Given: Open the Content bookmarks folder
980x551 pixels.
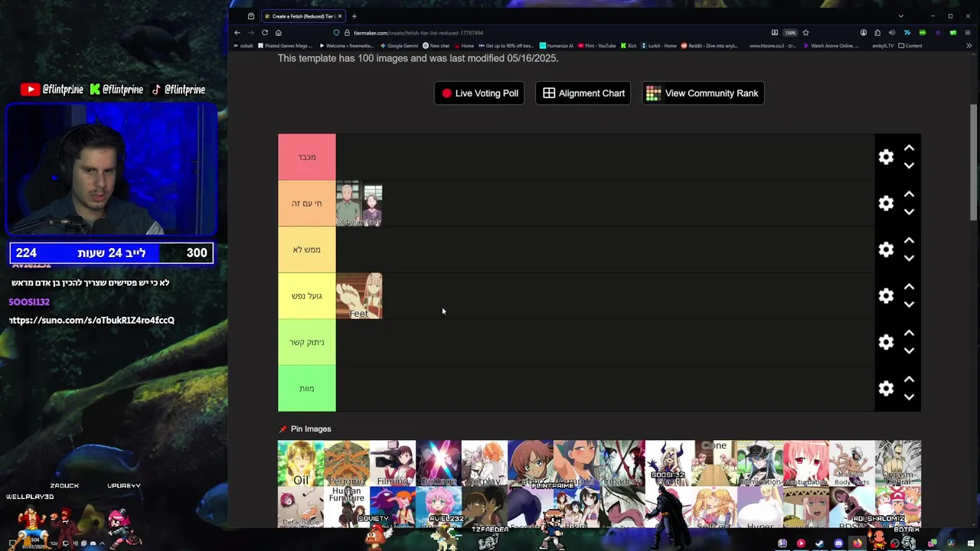Looking at the screenshot, I should click(x=910, y=46).
